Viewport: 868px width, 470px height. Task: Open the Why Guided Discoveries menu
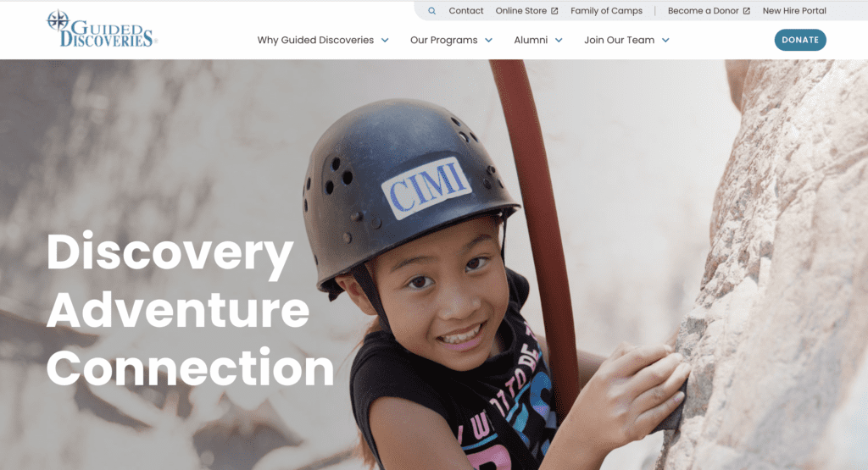pyautogui.click(x=315, y=40)
